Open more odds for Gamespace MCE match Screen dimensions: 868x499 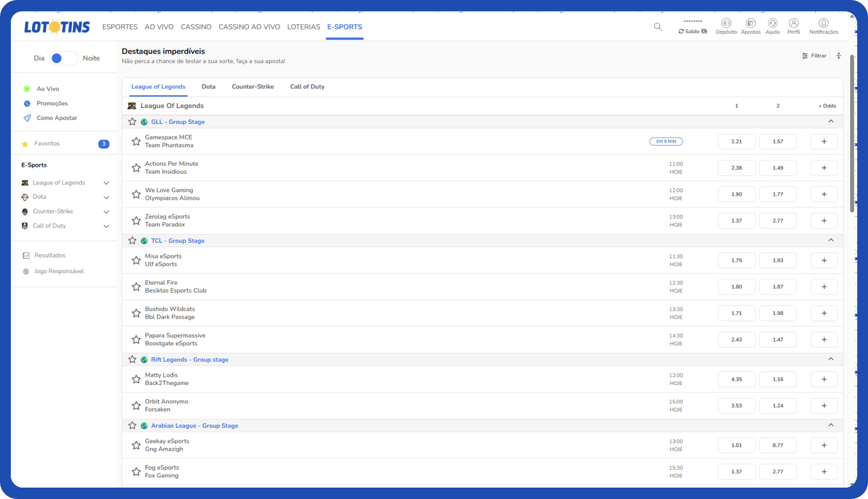click(824, 141)
